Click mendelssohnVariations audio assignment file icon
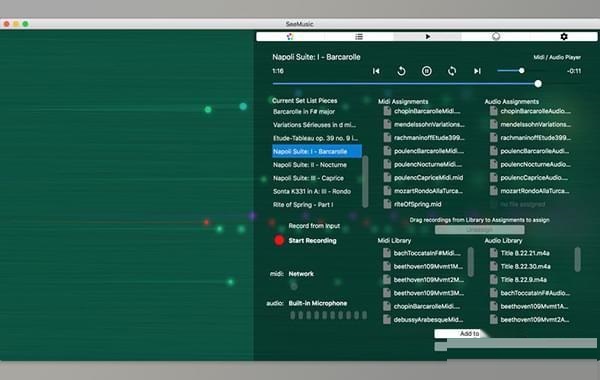Viewport: 600px width, 380px height. [x=494, y=124]
